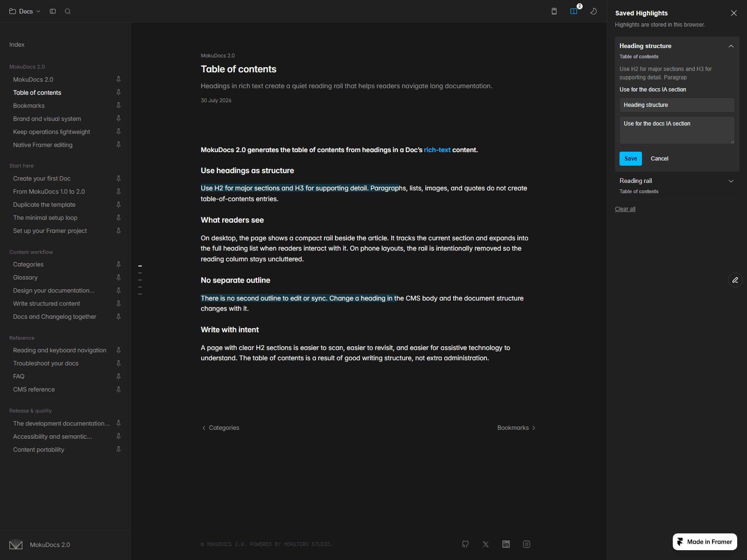Viewport: 747px width, 560px height.
Task: Jump to last reading rail marker
Action: pyautogui.click(x=140, y=294)
